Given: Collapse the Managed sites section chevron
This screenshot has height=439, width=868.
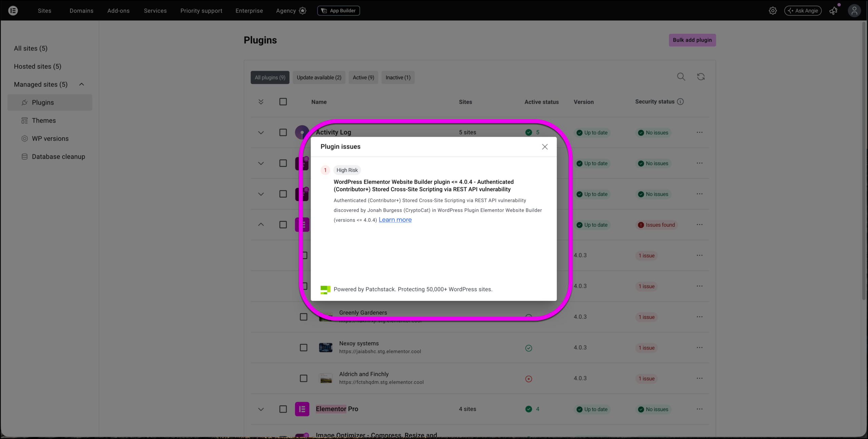Looking at the screenshot, I should (81, 84).
